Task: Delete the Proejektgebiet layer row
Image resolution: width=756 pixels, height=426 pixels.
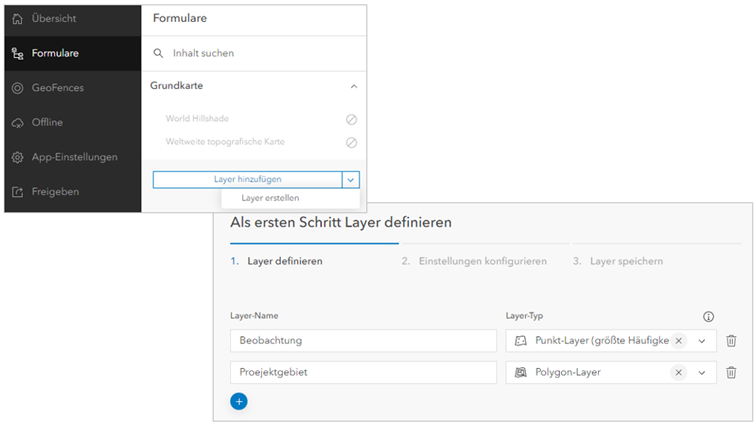Action: coord(731,373)
